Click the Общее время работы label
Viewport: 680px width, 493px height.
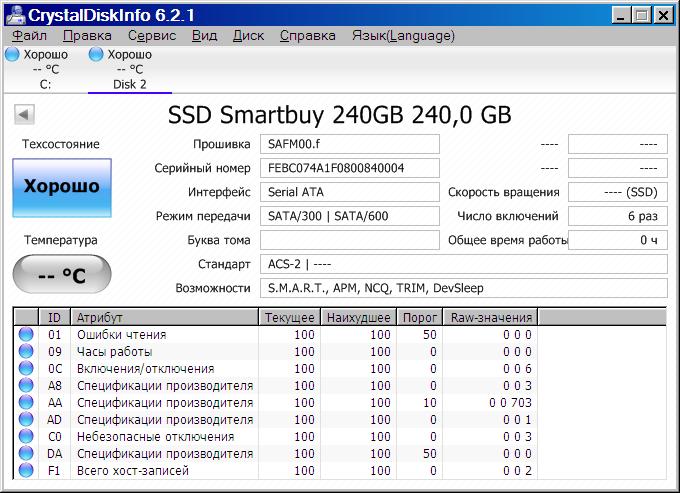click(x=507, y=240)
